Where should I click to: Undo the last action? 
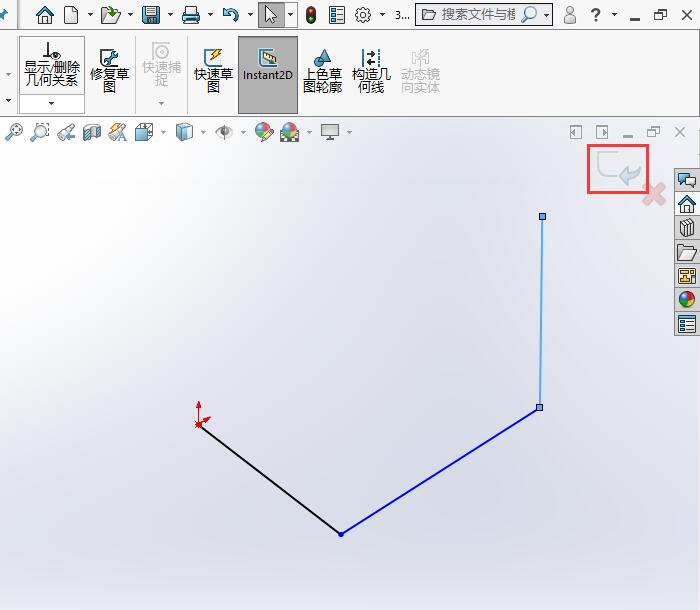[x=231, y=15]
